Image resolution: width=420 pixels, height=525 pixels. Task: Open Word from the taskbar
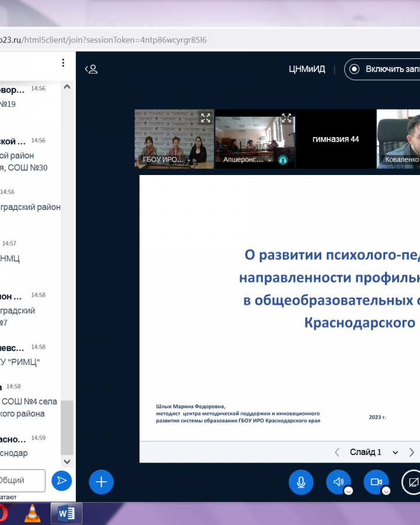67,513
